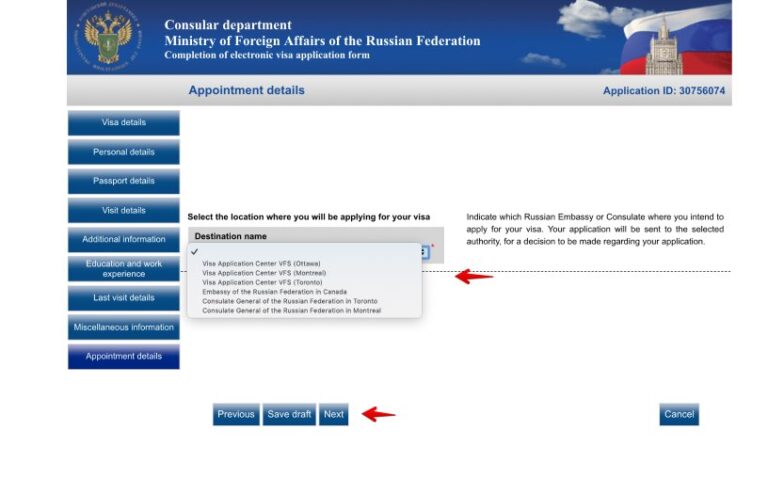The height and width of the screenshot is (495, 768).
Task: Click the Ministry of Foreign Affairs title
Action: 322,41
